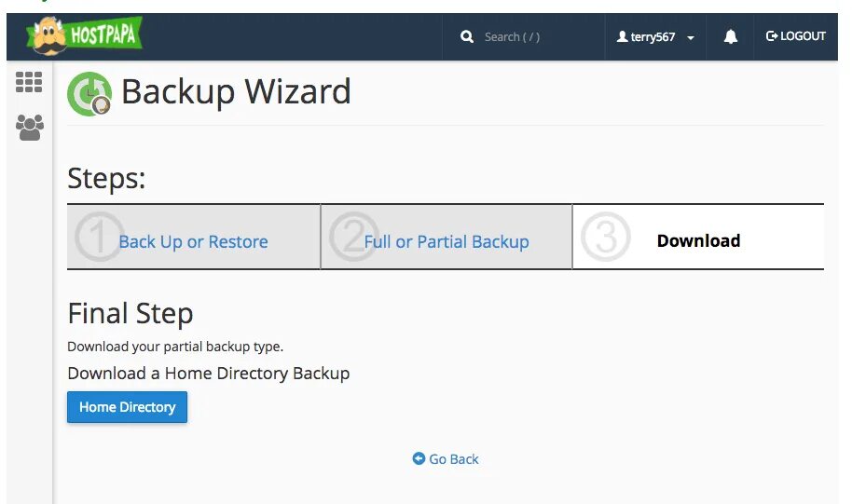Click the Backup Wizard heading text
The width and height of the screenshot is (852, 504).
pyautogui.click(x=236, y=92)
